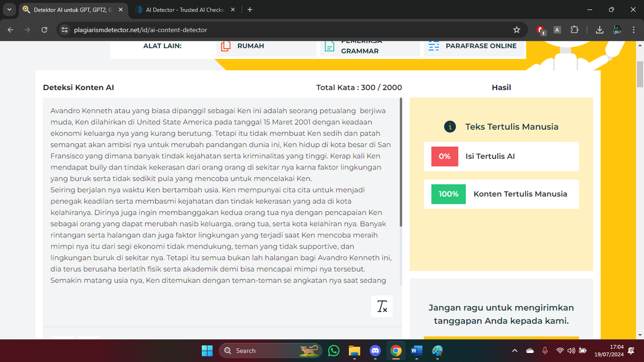The image size is (644, 362).
Task: Click the parafrase online list icon
Action: [433, 46]
